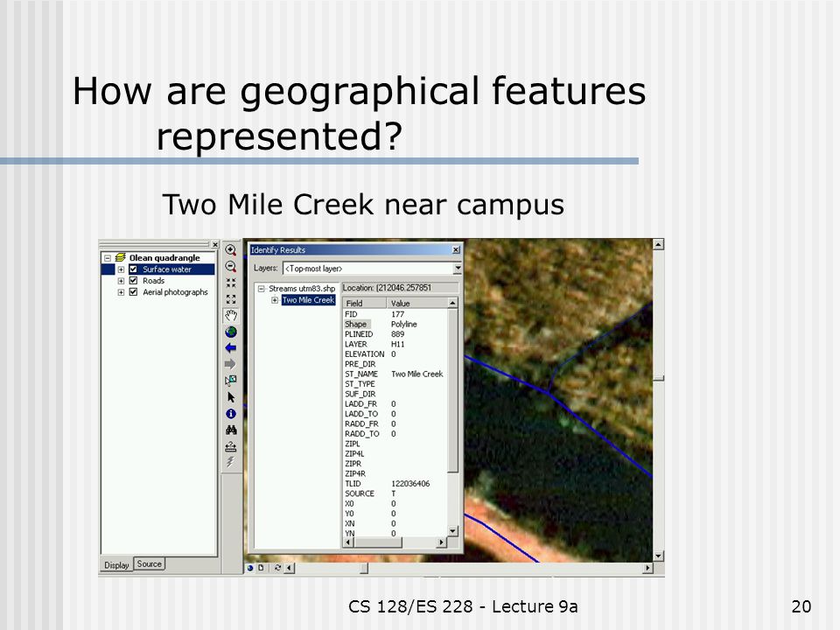The height and width of the screenshot is (630, 840).
Task: Collapse the Streams utm83.shp node
Action: pyautogui.click(x=262, y=289)
